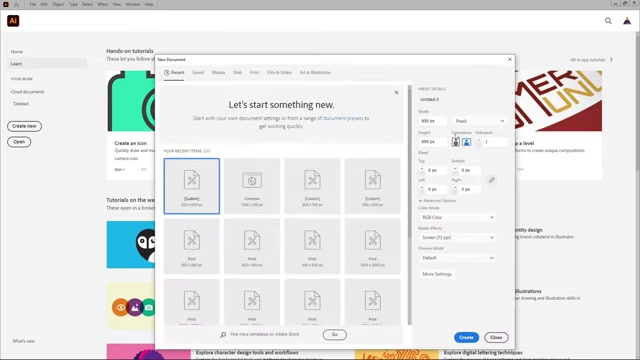Adjust the Top bleed stepper

pos(422,170)
